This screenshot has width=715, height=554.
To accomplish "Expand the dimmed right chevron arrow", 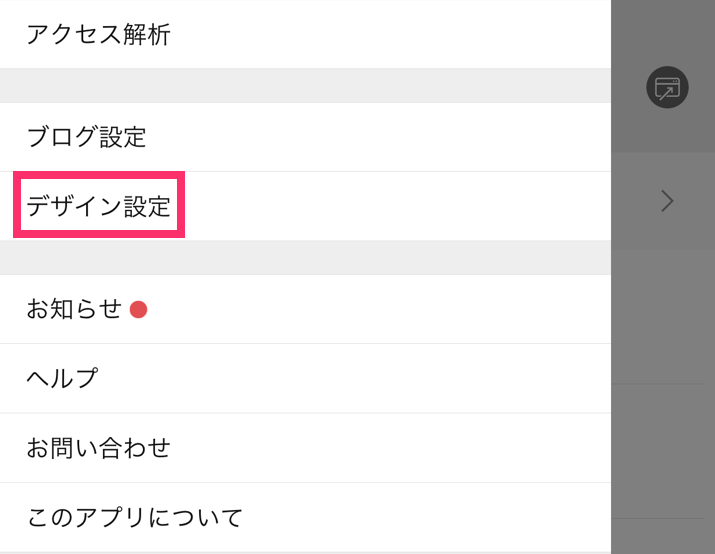I will [x=667, y=201].
